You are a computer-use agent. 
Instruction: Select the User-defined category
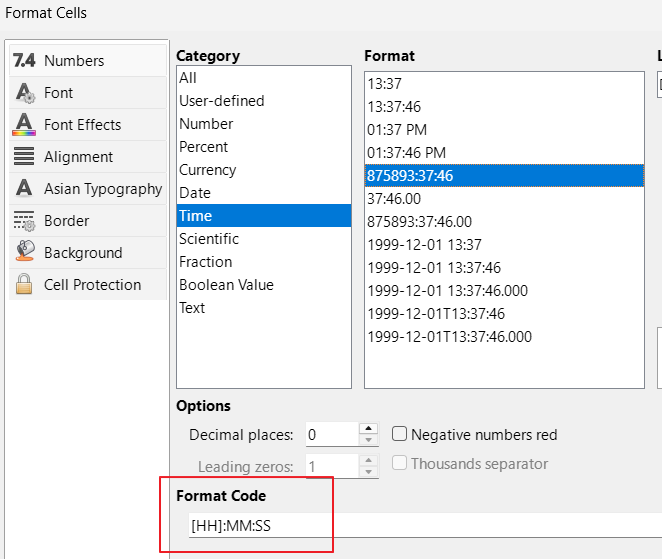[x=264, y=101]
